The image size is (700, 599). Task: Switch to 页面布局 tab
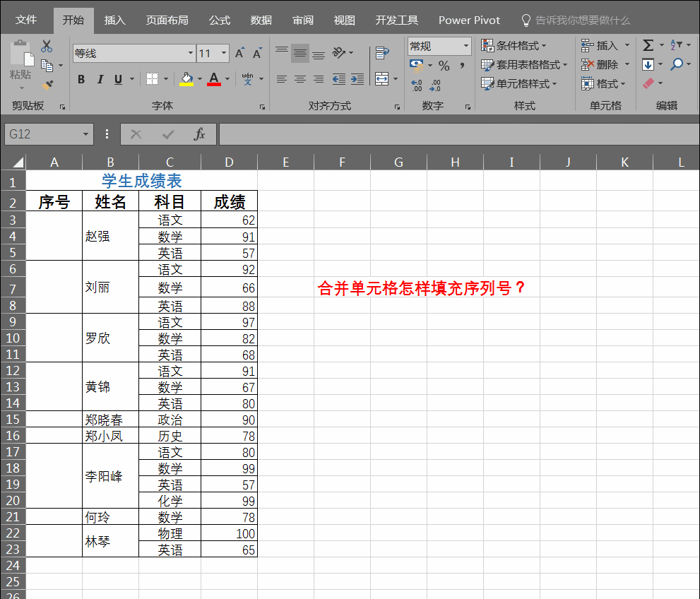click(x=167, y=20)
